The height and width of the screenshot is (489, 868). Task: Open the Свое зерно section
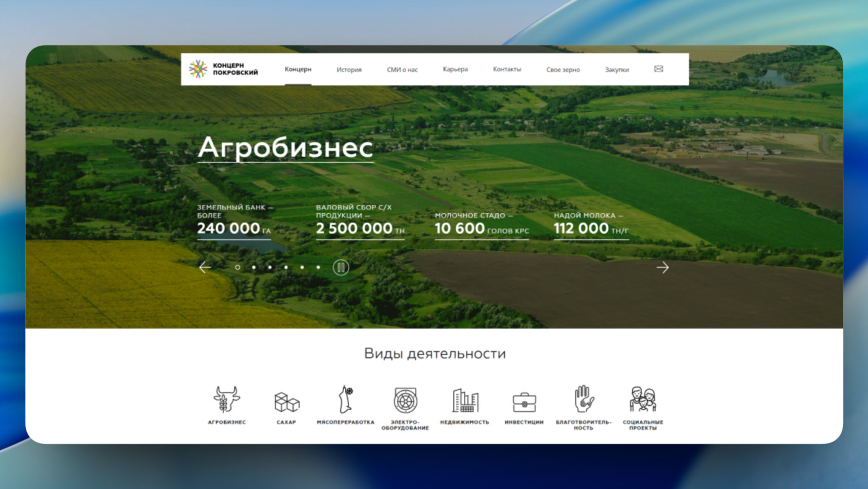tap(563, 70)
